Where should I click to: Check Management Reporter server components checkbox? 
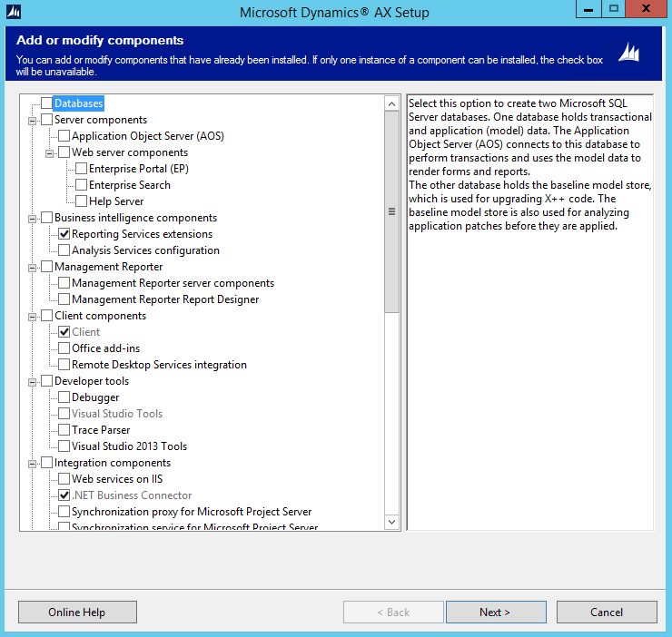64,283
